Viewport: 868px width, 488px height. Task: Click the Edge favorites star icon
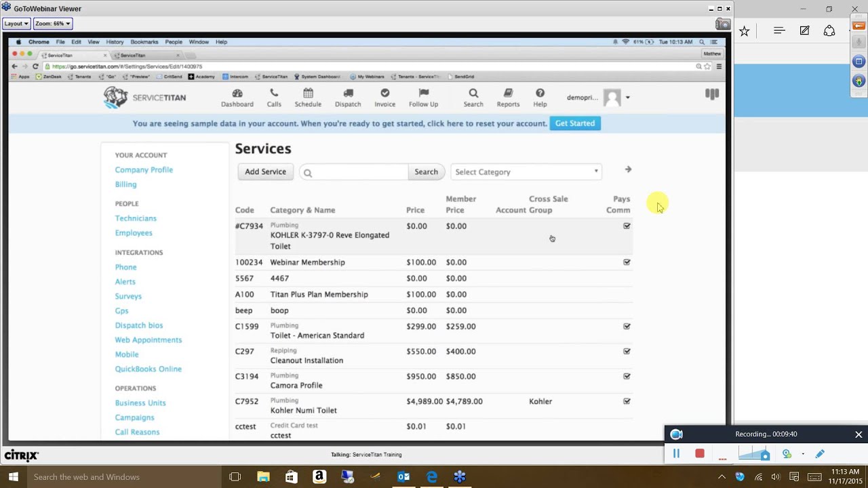744,31
